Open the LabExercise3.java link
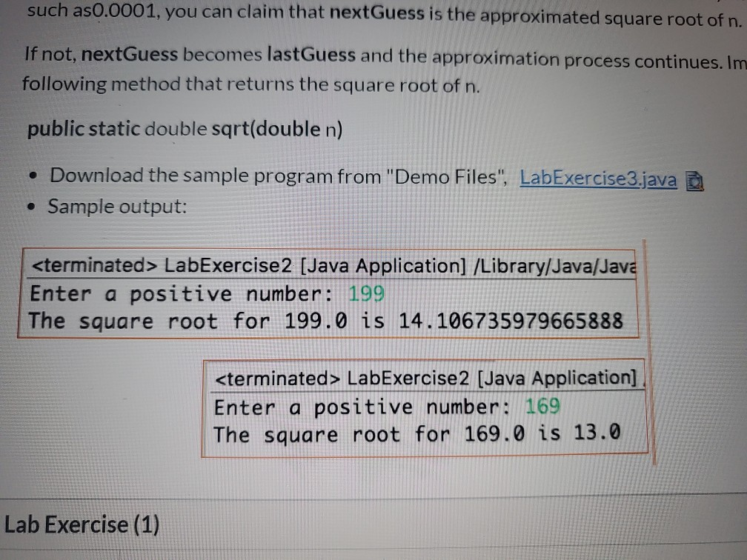 pos(598,179)
